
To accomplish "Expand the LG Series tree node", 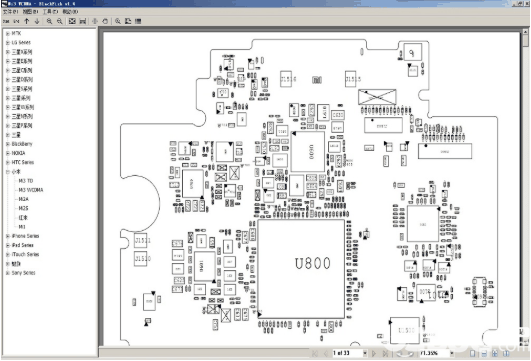I will point(7,43).
